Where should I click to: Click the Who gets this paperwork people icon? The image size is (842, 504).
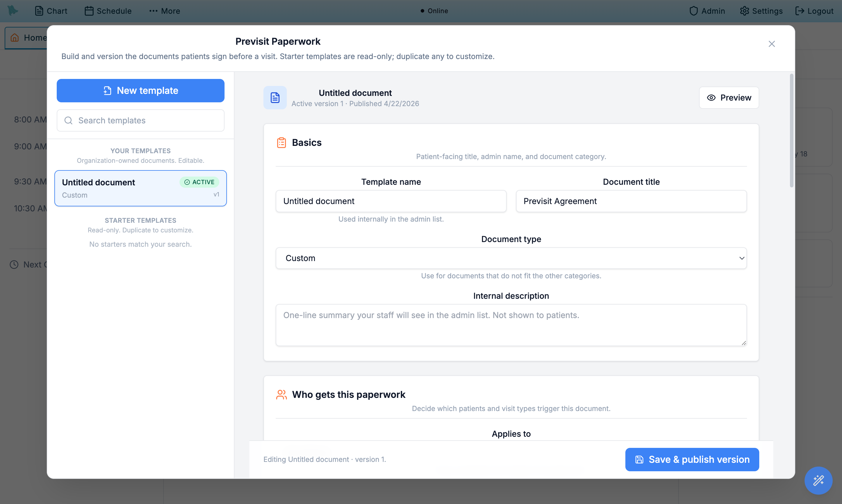282,395
